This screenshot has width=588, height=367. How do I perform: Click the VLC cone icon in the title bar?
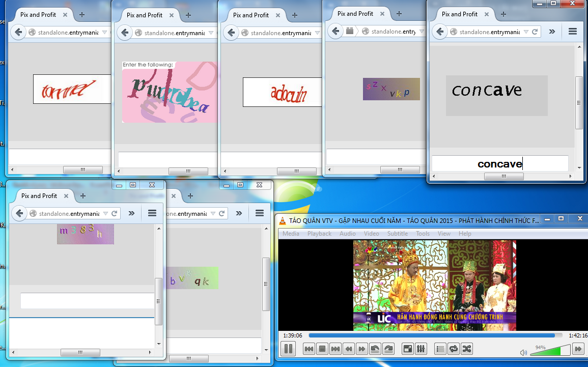[x=282, y=220]
